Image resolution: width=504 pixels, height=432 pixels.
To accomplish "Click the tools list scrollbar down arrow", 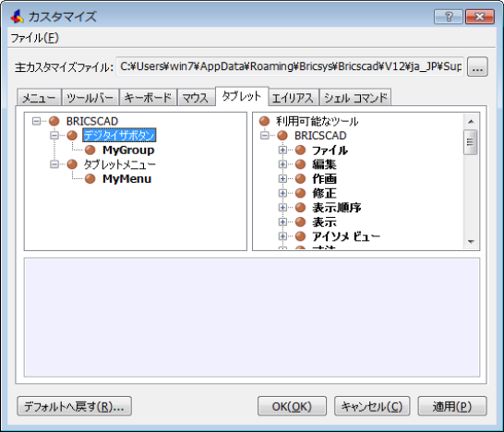I will tap(471, 242).
